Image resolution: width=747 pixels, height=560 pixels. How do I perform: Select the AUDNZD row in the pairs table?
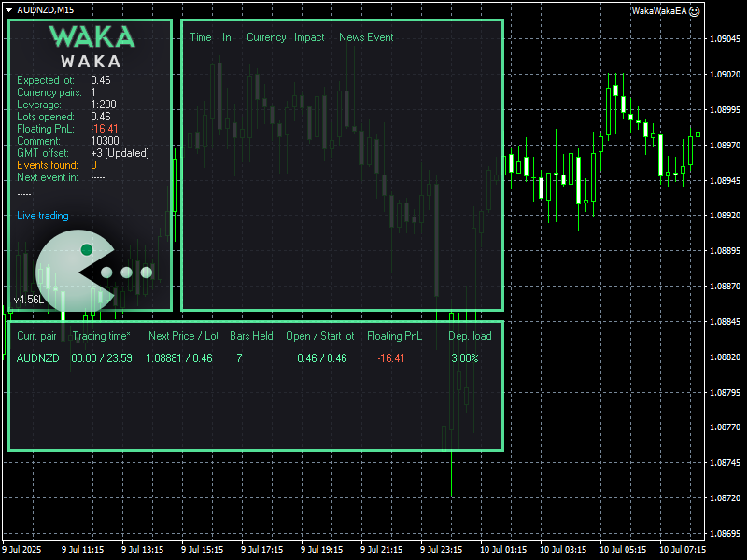38,358
